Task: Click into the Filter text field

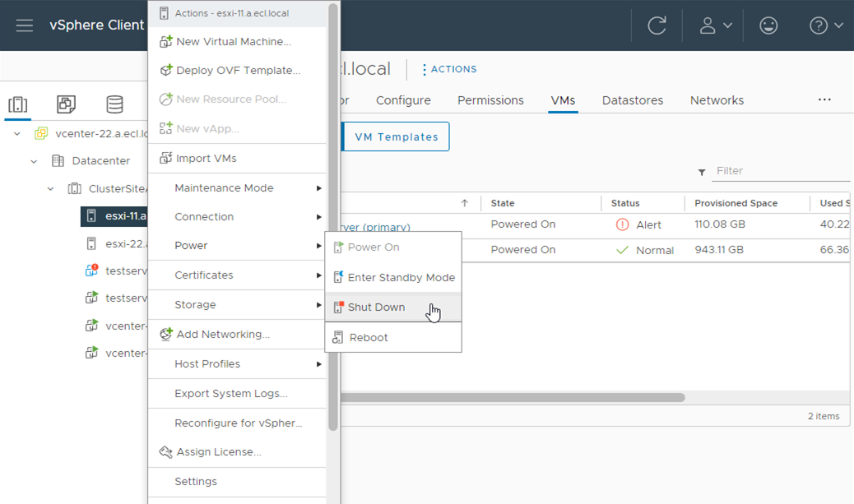Action: click(780, 171)
